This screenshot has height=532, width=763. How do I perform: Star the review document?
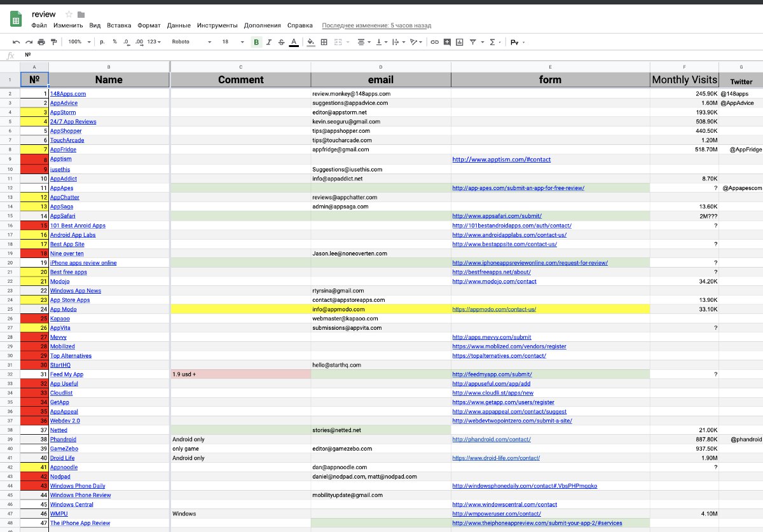[69, 14]
